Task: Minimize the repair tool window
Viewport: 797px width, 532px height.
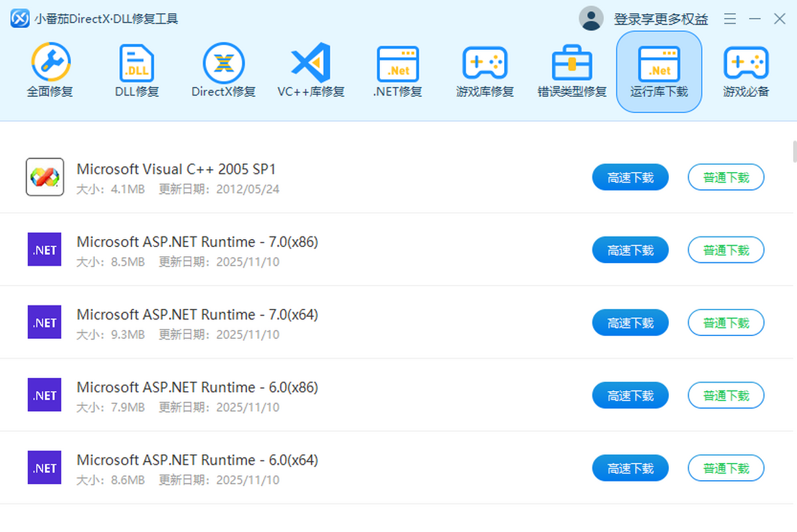Action: click(754, 19)
